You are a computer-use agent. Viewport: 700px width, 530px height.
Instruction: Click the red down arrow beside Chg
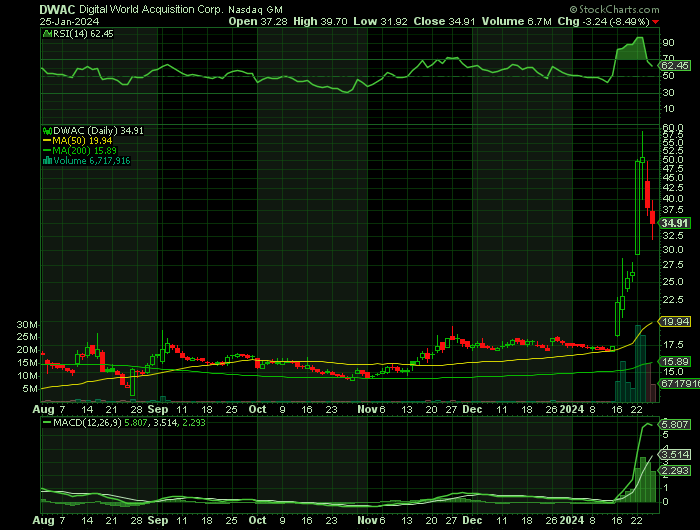(x=655, y=22)
